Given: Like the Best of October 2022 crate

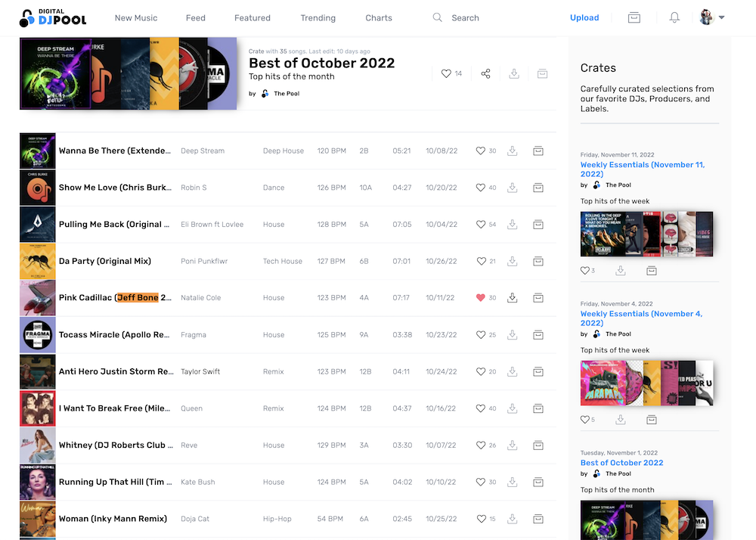Looking at the screenshot, I should click(446, 73).
